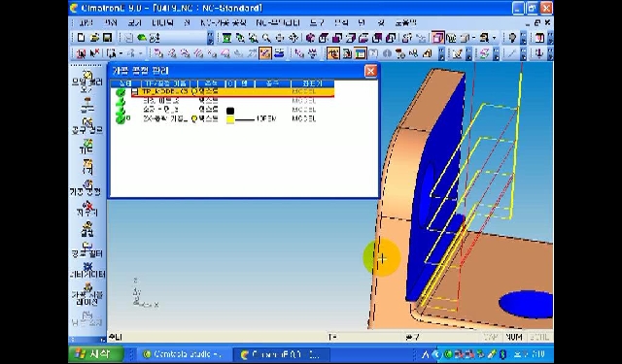Open the 파일 File menu
This screenshot has height=364, width=622.
click(86, 23)
